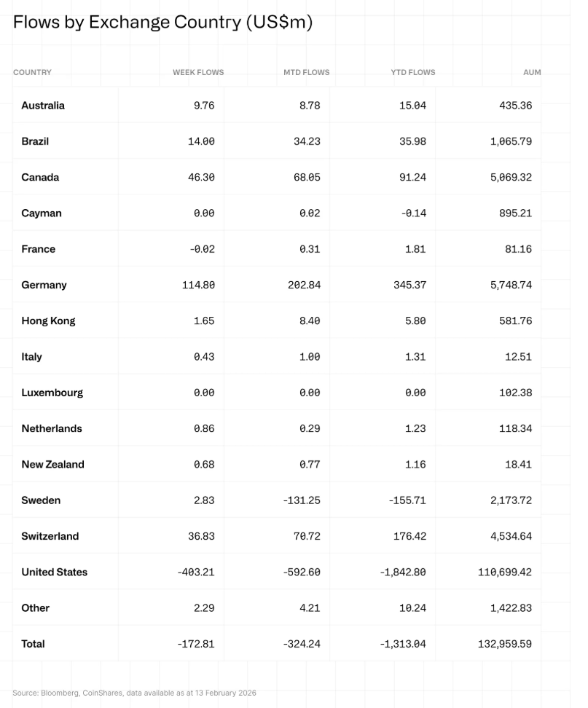
Task: Click Germany's week flows value 114.80
Action: pos(198,285)
